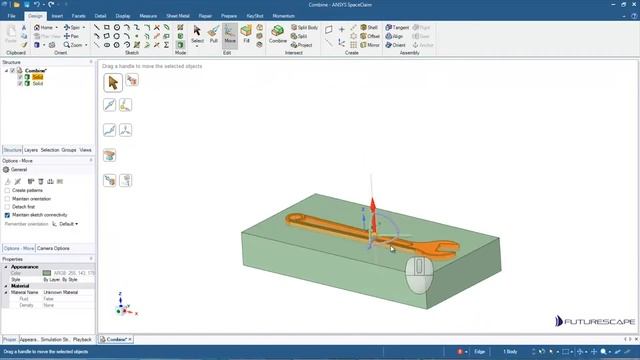The width and height of the screenshot is (640, 360).
Task: Activate the Pull tool in Edit group
Action: pyautogui.click(x=213, y=34)
